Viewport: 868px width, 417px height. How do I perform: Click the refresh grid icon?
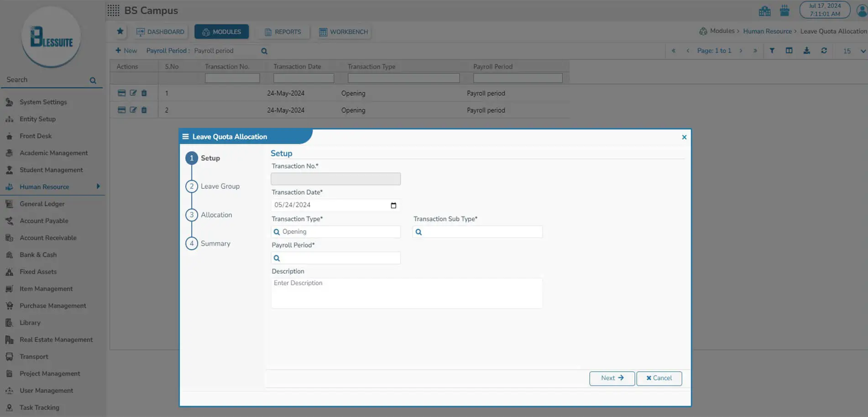[824, 51]
